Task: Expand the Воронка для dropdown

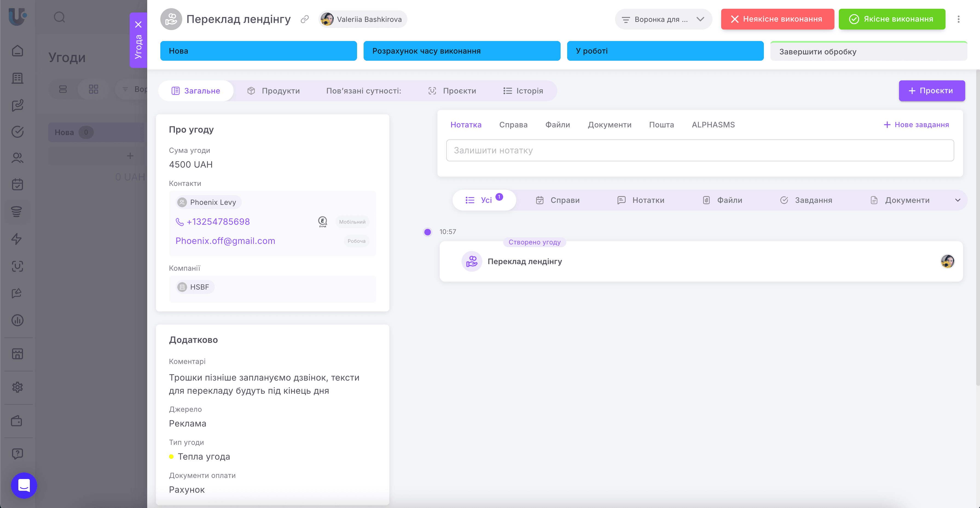Action: pyautogui.click(x=663, y=19)
